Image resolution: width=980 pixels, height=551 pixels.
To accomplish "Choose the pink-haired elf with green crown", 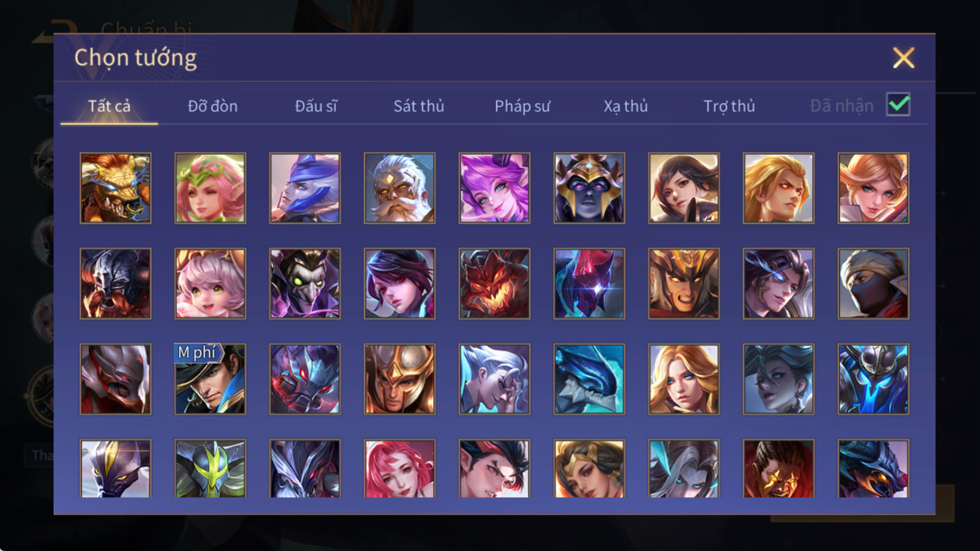I will point(210,188).
